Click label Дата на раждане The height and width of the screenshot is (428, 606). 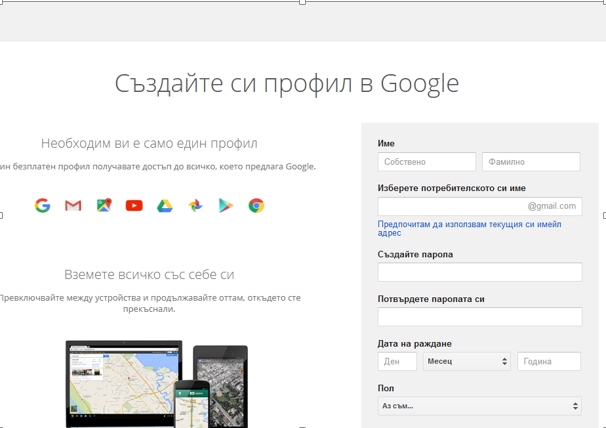coord(415,344)
